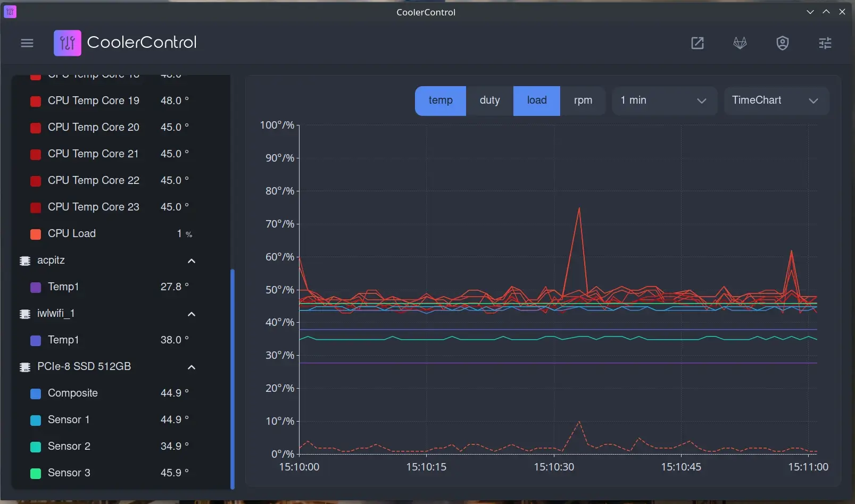Select the CPU Temp Core 19 row label

pyautogui.click(x=94, y=100)
